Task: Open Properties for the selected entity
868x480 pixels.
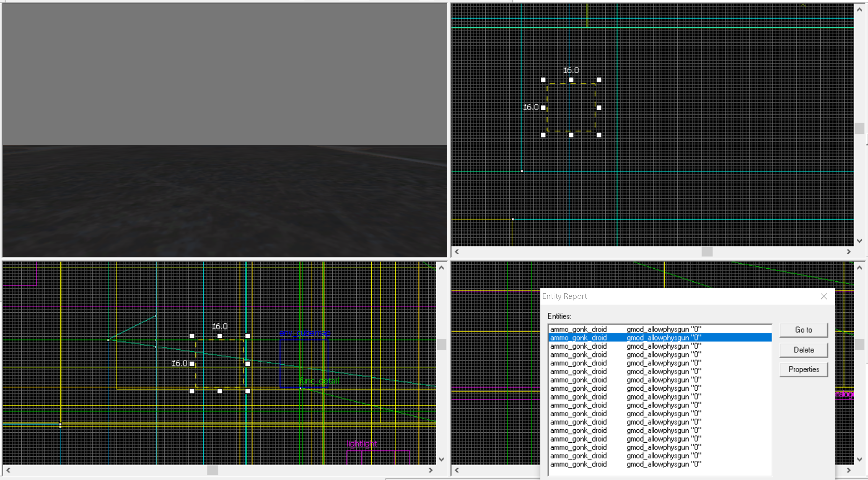Action: pos(804,369)
